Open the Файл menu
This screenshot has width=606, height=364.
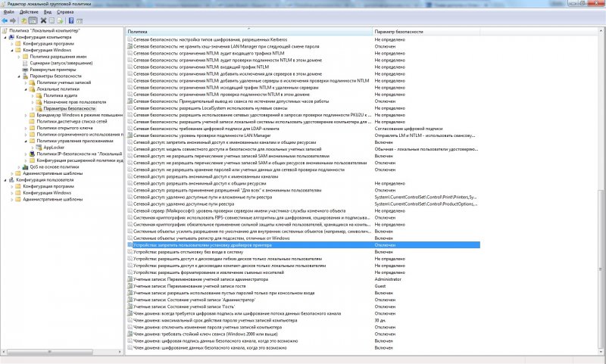pos(7,13)
